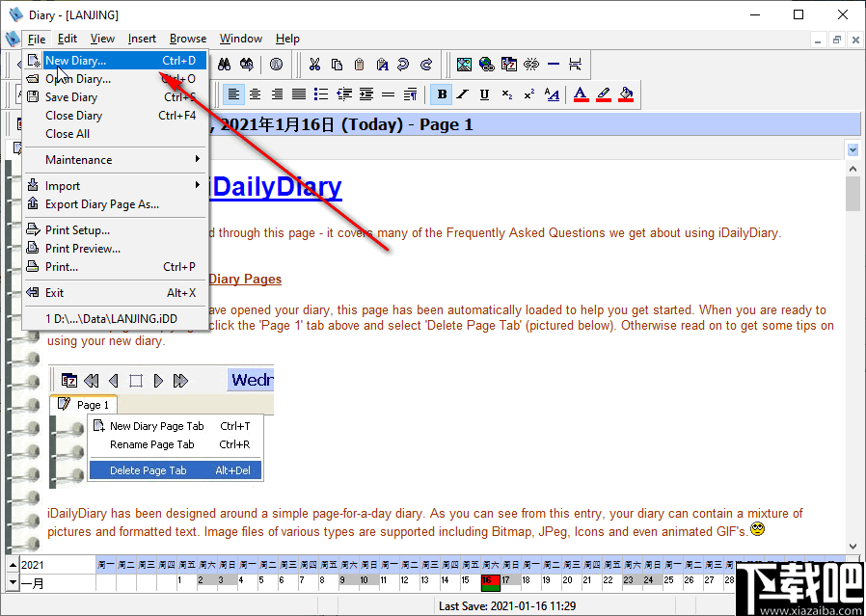Insert a hyperlink with the globe icon
Viewport: 866px width, 616px height.
click(485, 64)
